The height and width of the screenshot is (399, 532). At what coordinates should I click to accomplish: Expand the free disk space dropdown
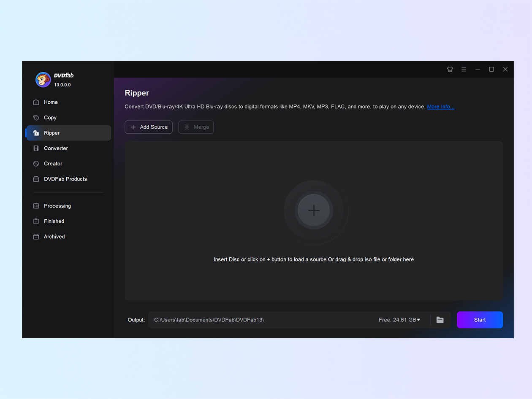click(419, 320)
